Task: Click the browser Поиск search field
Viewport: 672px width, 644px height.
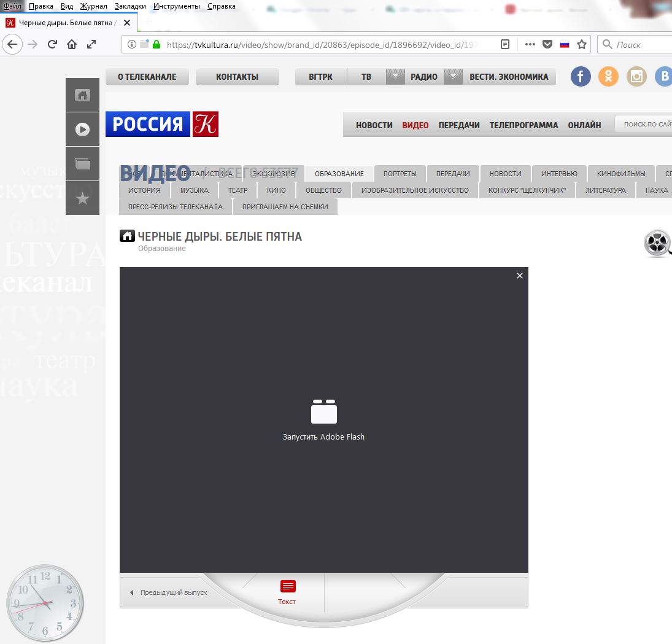Action: (x=635, y=44)
